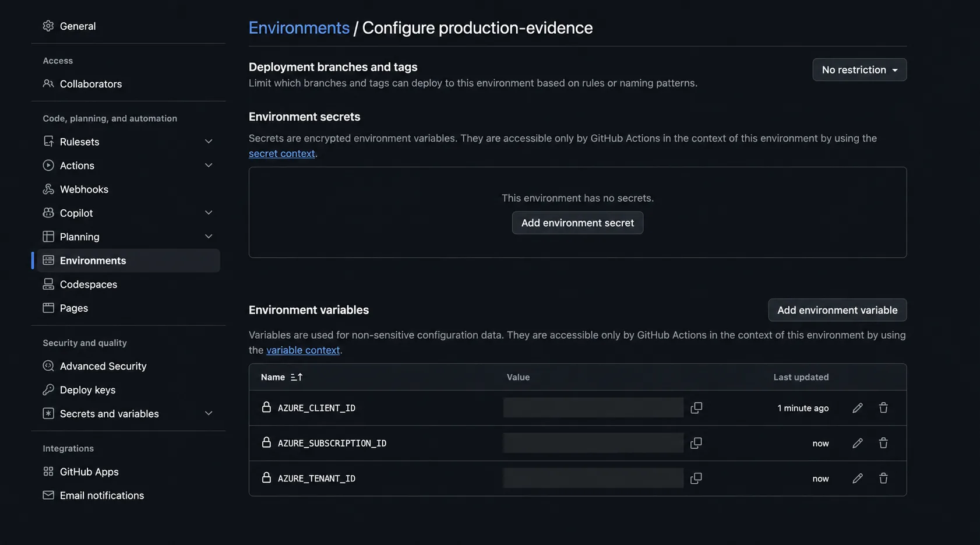The width and height of the screenshot is (980, 545).
Task: Expand the Secrets and variables chevron
Action: [209, 413]
